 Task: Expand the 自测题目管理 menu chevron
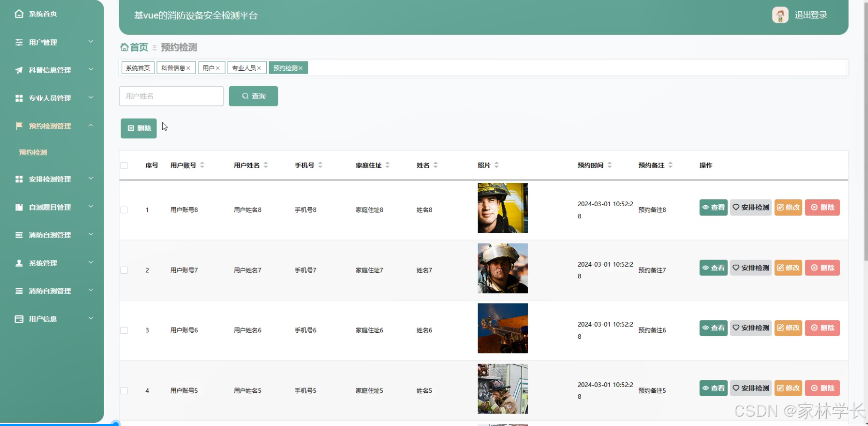pyautogui.click(x=91, y=207)
